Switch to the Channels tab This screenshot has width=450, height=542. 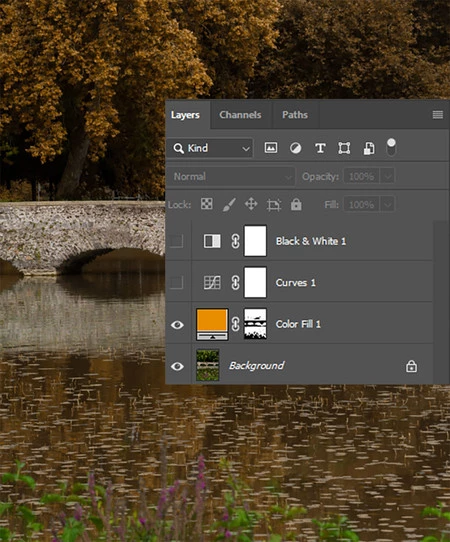click(x=240, y=115)
